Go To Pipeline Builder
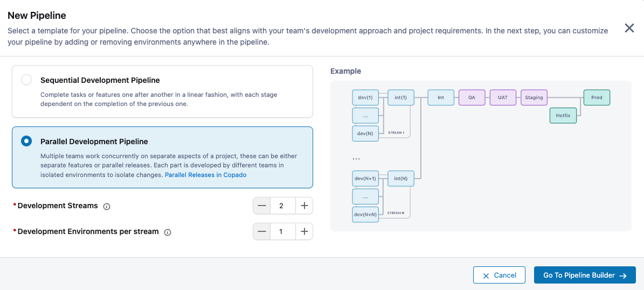 (585, 275)
